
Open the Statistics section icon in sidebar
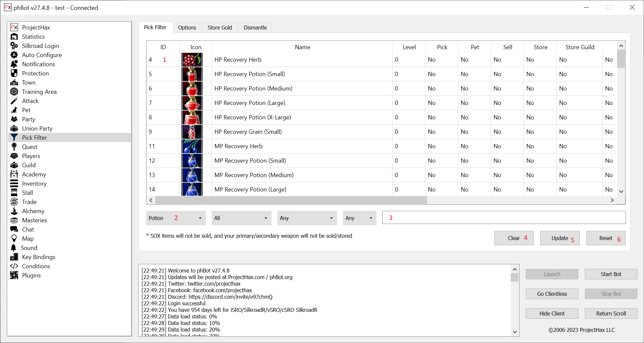(14, 37)
